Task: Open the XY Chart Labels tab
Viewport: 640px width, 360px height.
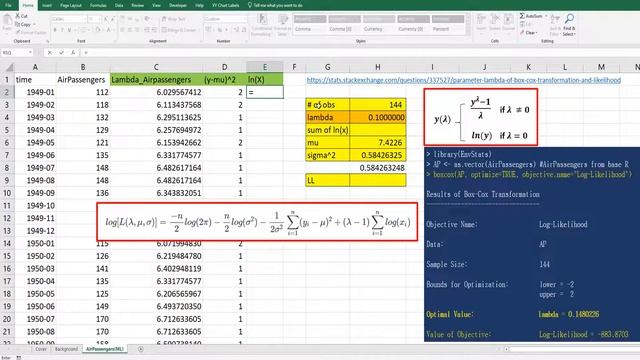Action: (225, 5)
